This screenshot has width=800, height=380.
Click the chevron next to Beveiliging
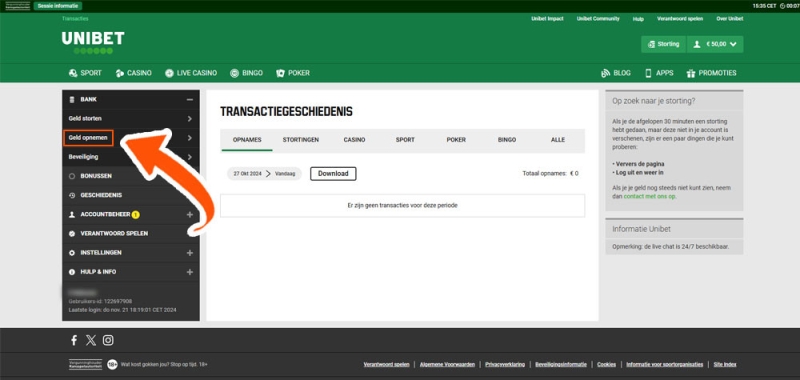point(189,157)
